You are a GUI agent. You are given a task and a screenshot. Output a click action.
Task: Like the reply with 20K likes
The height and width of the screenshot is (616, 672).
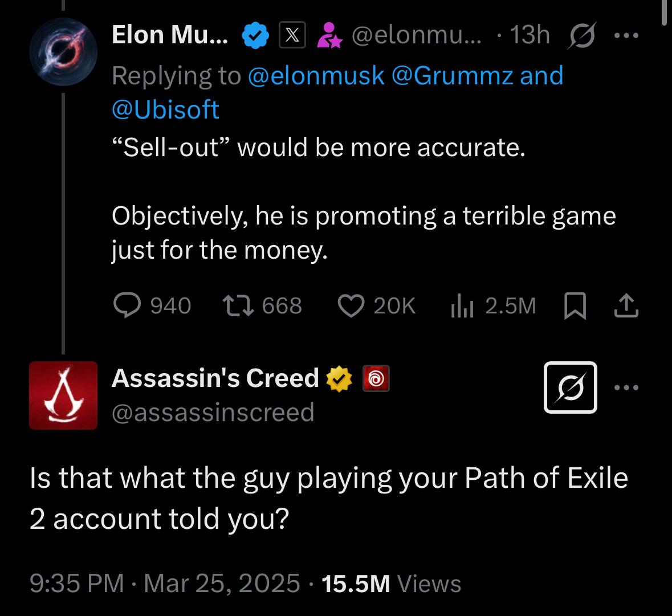[x=351, y=306]
